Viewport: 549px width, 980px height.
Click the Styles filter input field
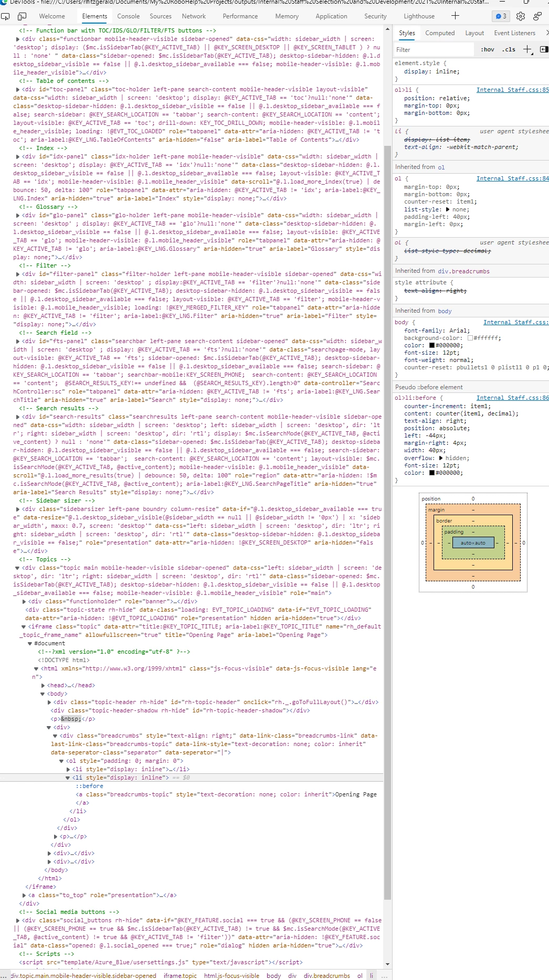(x=435, y=50)
